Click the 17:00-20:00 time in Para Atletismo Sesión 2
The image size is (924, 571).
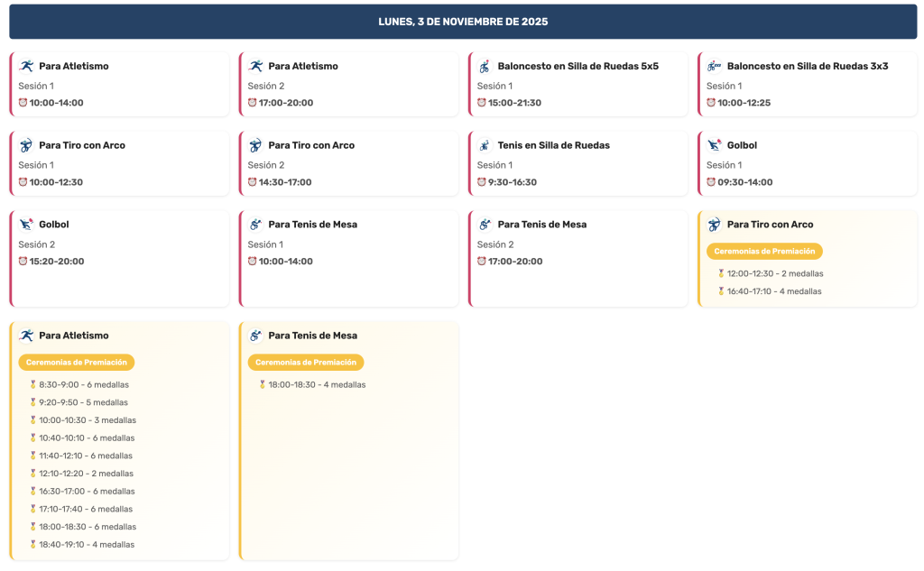(x=285, y=103)
